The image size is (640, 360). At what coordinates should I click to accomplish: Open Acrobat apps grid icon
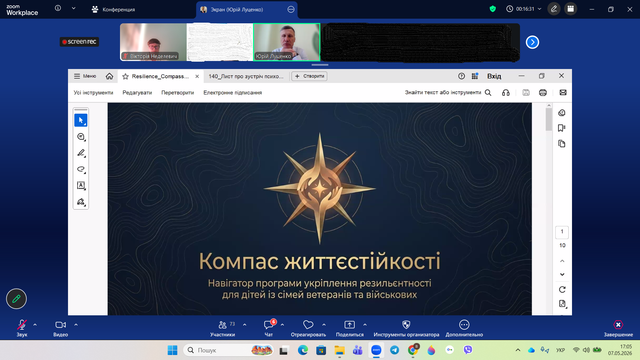pos(475,76)
